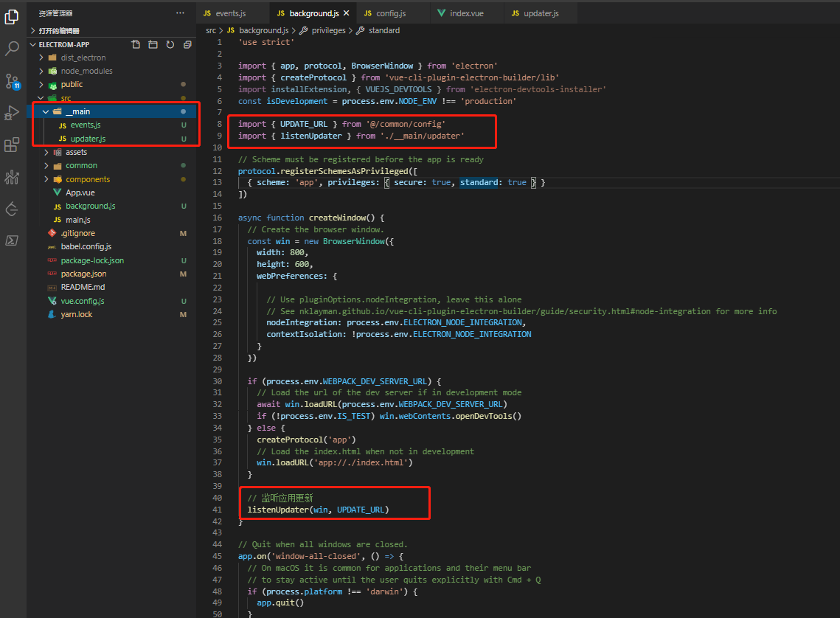
Task: Expand the node_modules folder
Action: tap(42, 71)
